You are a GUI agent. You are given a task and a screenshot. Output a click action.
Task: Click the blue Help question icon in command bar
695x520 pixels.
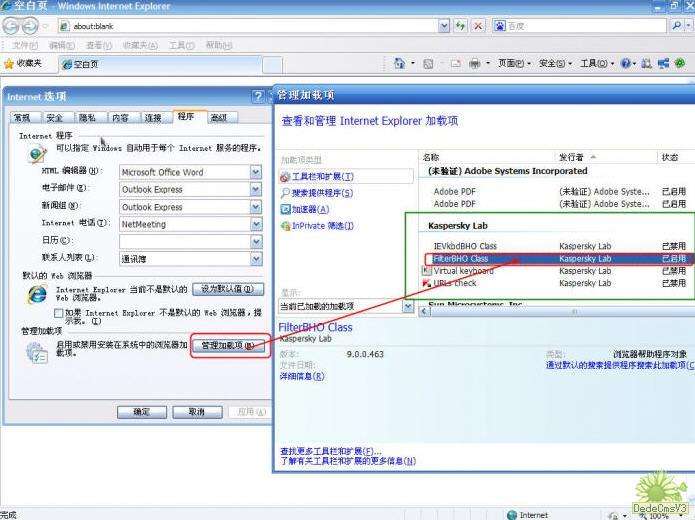(x=625, y=64)
